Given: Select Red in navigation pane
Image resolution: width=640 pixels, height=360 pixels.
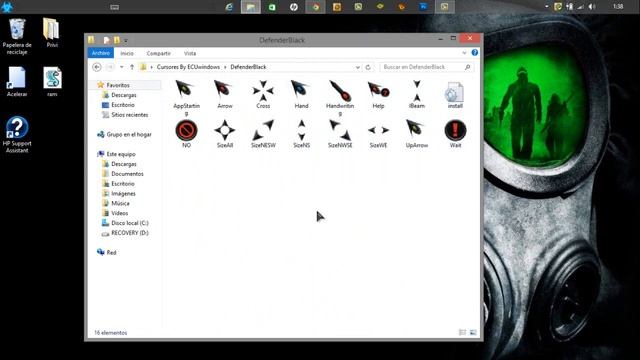Looking at the screenshot, I should pyautogui.click(x=111, y=253).
